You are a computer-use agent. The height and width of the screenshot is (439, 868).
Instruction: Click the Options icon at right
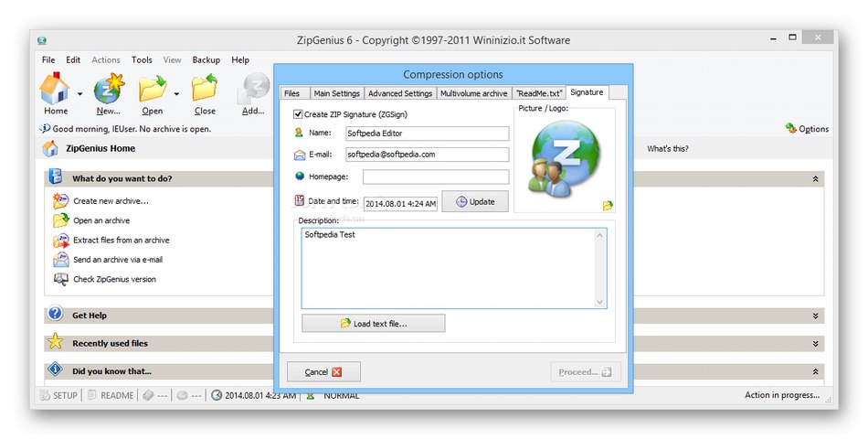click(x=790, y=128)
